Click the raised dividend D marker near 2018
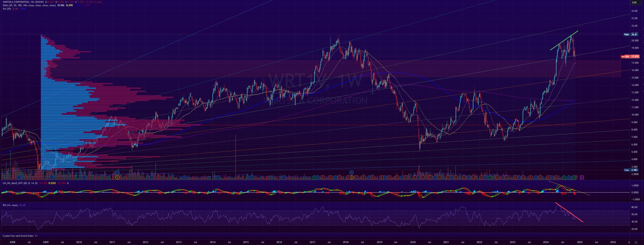Screen dimensions: 644x245 [351, 172]
